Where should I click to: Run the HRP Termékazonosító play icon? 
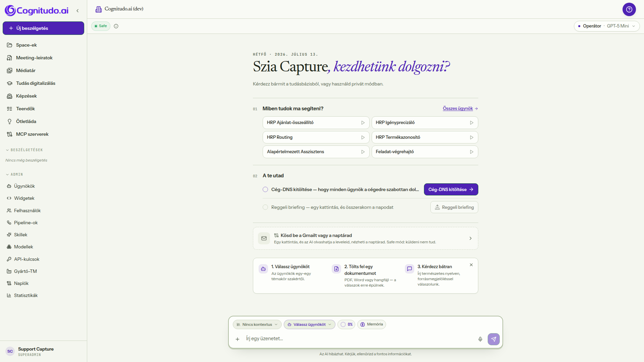coord(471,137)
